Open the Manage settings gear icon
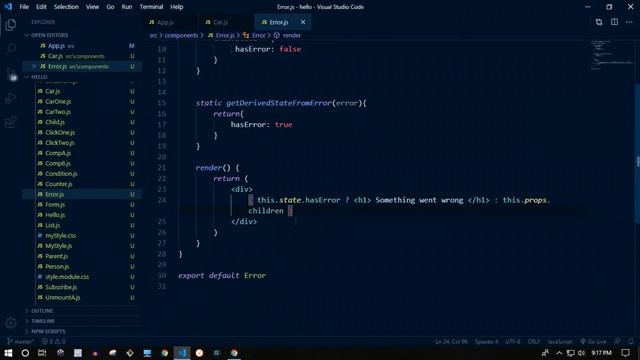This screenshot has width=640, height=360. tap(11, 323)
